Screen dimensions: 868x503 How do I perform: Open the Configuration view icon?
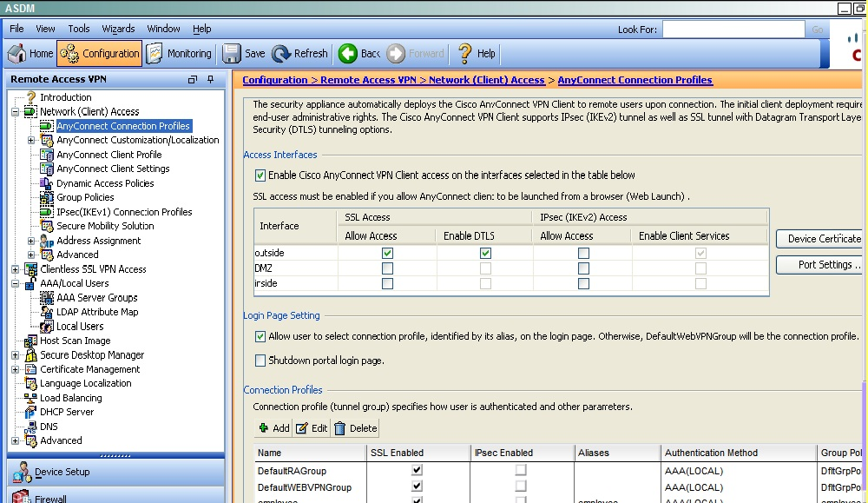click(x=69, y=53)
